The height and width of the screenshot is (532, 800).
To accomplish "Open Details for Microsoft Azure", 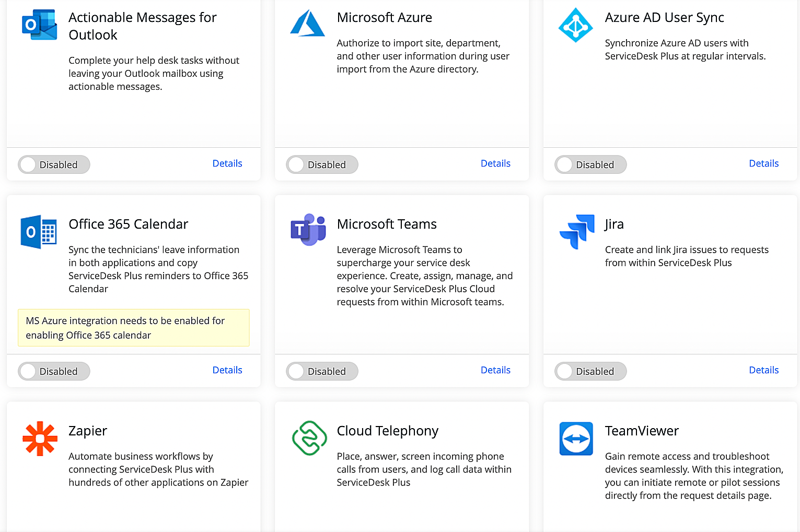I will click(x=495, y=163).
